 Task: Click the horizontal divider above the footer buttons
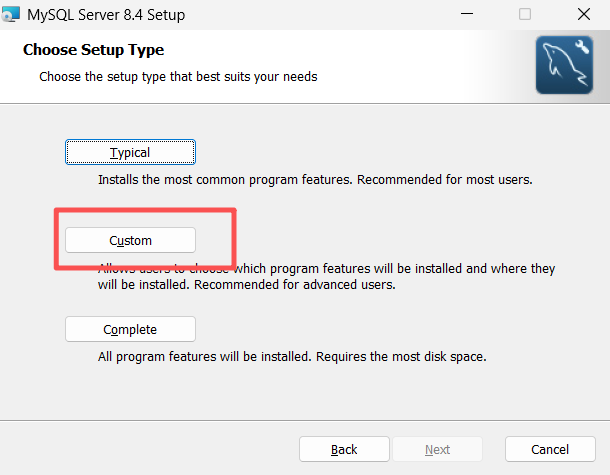305,420
